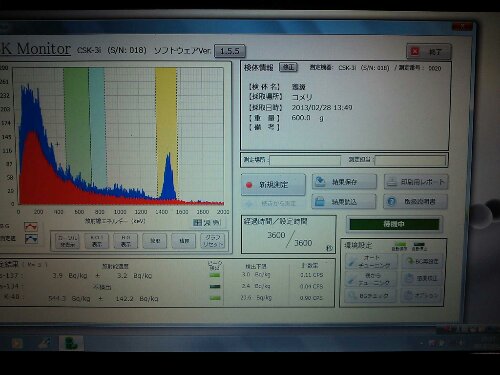Start a new measurement with 新規測定
This screenshot has width=500, height=375.
[x=273, y=184]
